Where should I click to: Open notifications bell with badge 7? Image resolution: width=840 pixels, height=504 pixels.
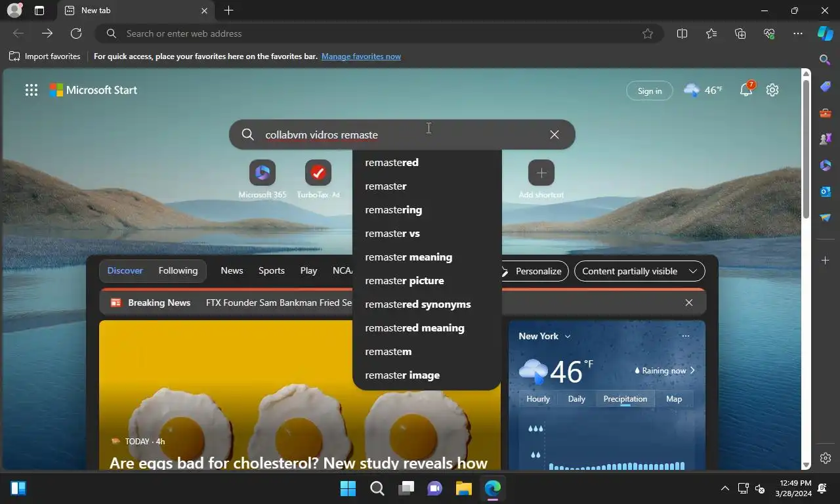747,89
